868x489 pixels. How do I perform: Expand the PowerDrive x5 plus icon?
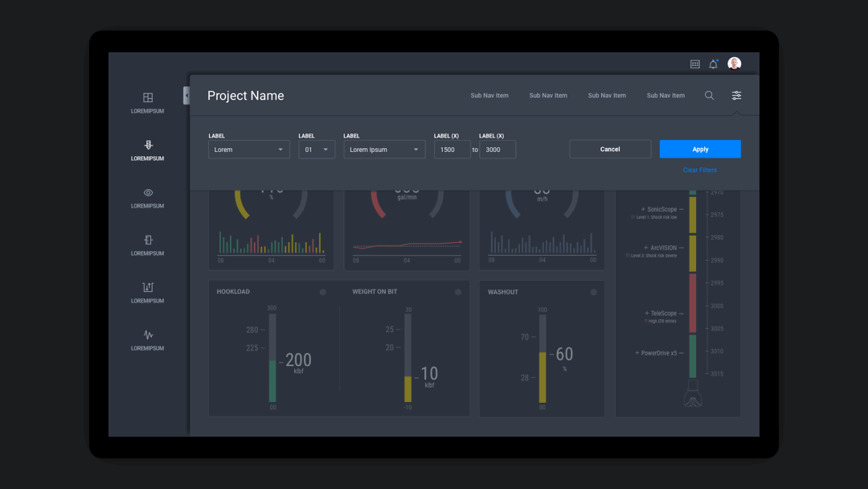coord(637,353)
